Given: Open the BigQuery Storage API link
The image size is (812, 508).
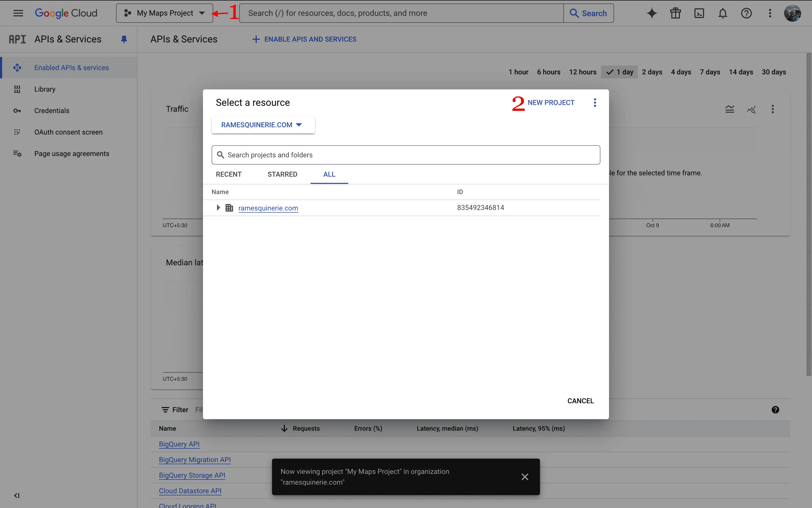Looking at the screenshot, I should coord(192,476).
